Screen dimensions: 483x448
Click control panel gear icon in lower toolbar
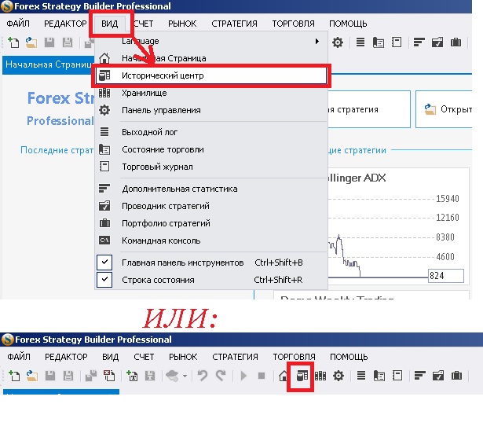click(338, 376)
